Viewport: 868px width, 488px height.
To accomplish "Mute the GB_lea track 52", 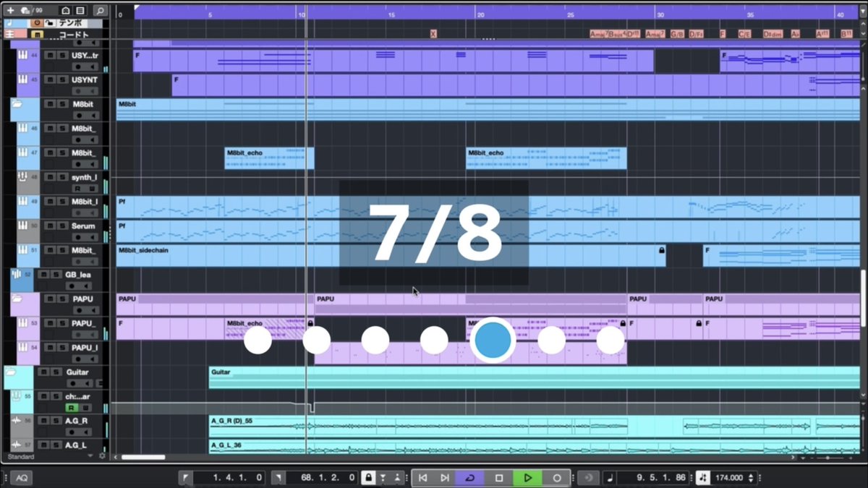I will (43, 275).
